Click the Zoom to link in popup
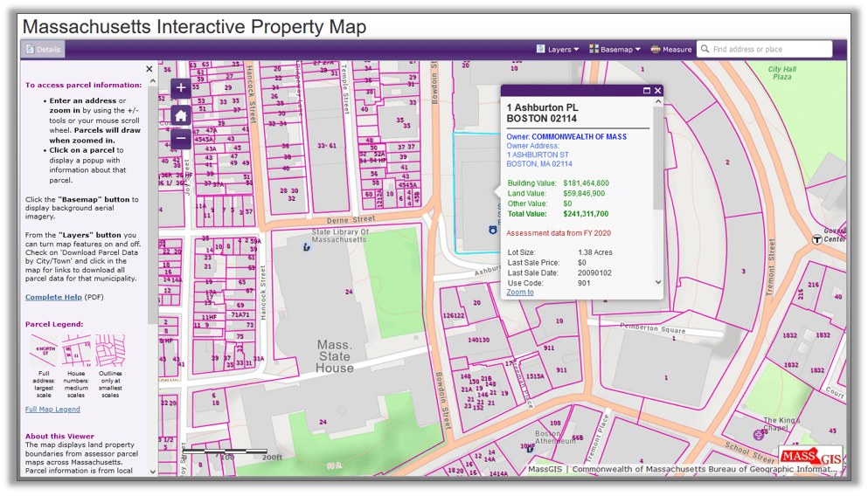Image resolution: width=868 pixels, height=496 pixels. (x=520, y=293)
